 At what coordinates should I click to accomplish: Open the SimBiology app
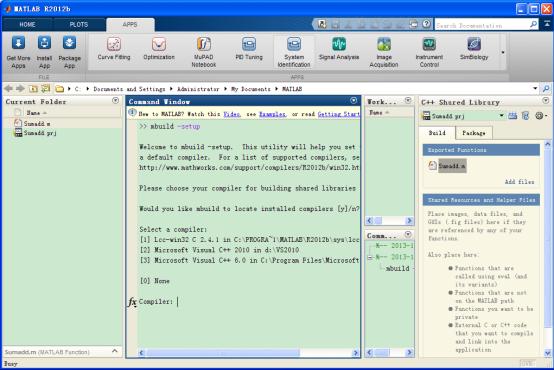474,48
